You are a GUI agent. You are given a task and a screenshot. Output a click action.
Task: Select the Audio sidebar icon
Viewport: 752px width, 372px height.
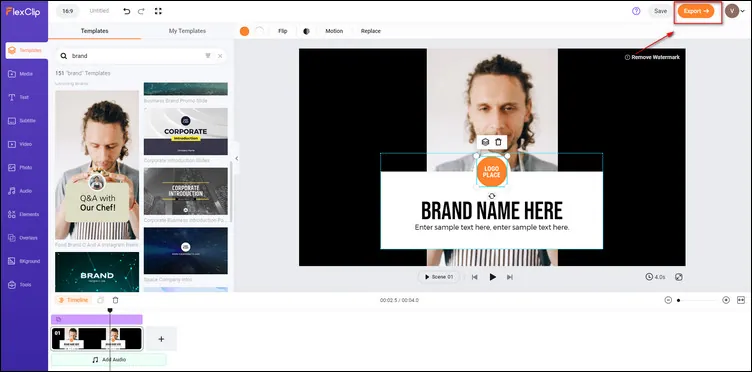[20, 191]
